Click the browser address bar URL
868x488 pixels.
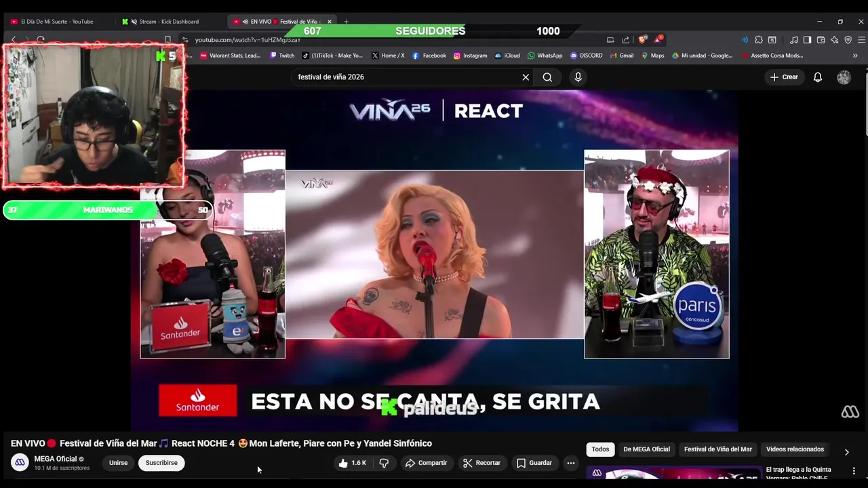(248, 40)
